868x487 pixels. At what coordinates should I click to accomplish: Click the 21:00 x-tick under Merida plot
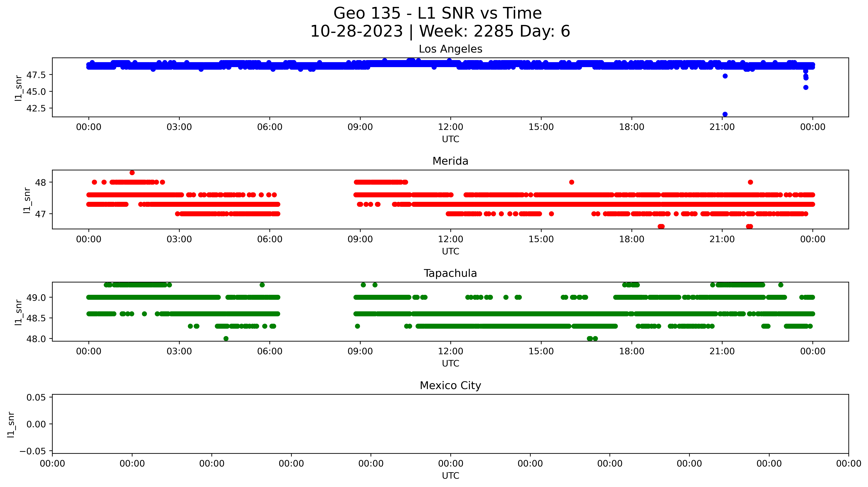[x=722, y=239]
